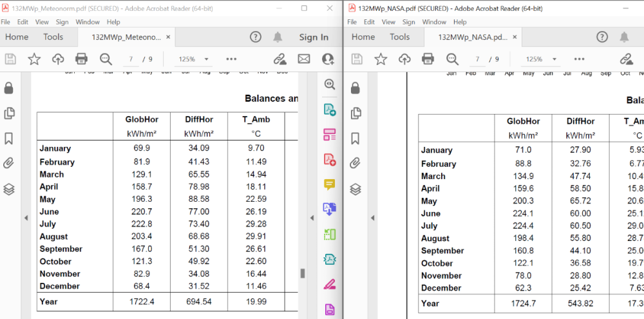Open Bookmarks panel in NASA window
The image size is (644, 319).
(355, 139)
